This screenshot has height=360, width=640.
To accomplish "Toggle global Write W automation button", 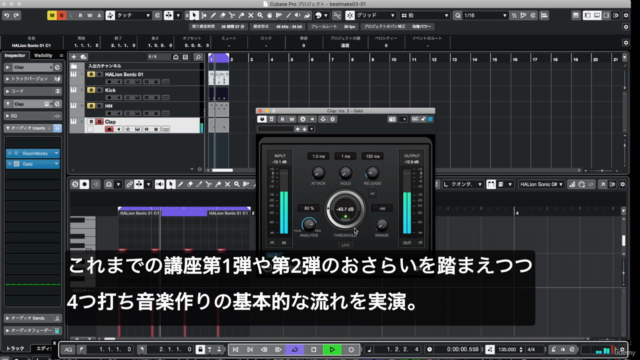I will coord(90,16).
